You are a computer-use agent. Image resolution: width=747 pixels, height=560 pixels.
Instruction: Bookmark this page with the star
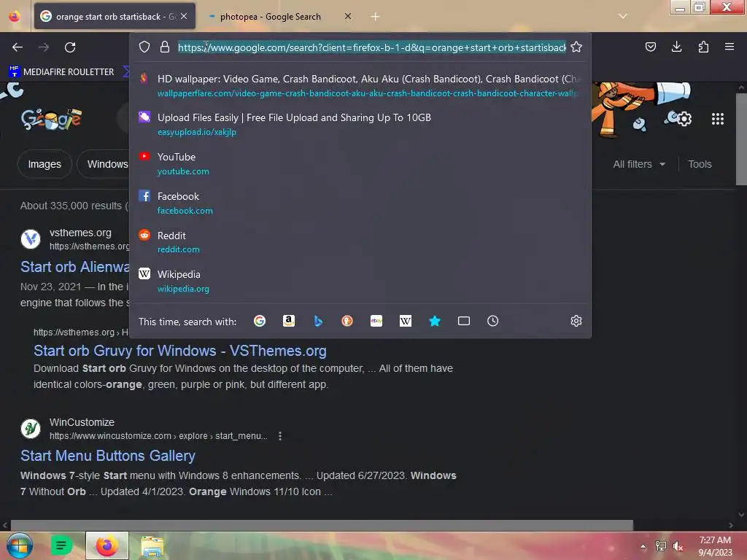(x=576, y=47)
